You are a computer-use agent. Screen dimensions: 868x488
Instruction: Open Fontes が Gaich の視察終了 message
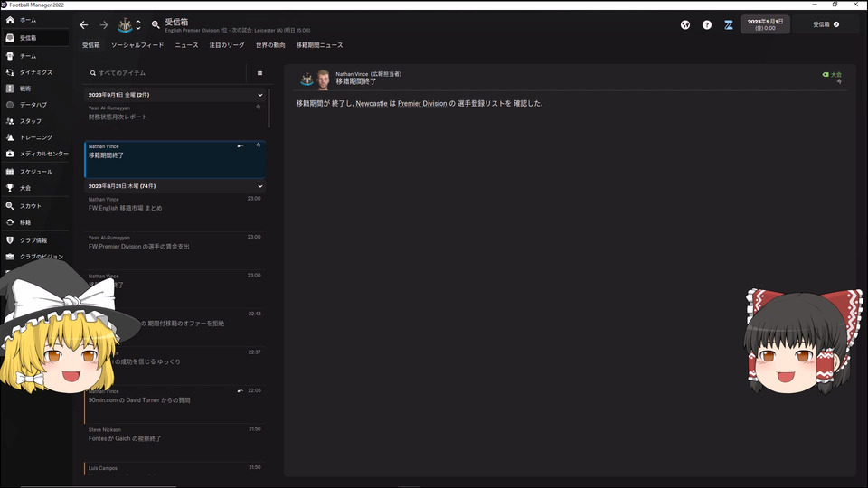pyautogui.click(x=175, y=443)
